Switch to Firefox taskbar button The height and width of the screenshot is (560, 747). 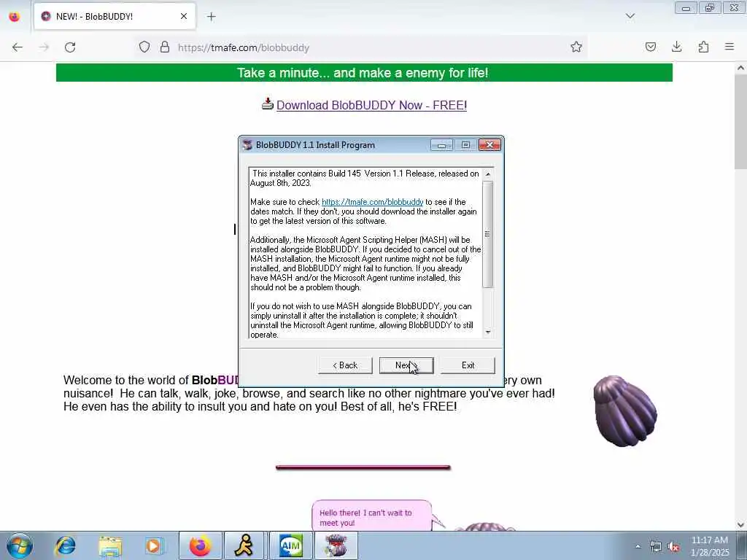(200, 545)
